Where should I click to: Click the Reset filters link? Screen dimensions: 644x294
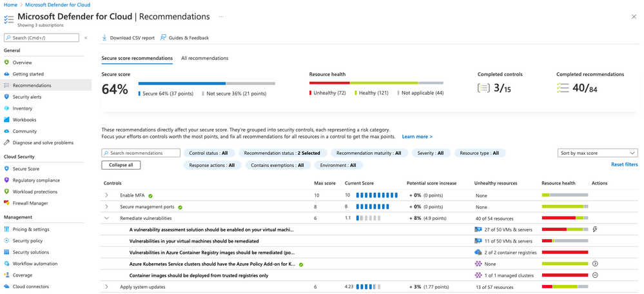coord(624,164)
